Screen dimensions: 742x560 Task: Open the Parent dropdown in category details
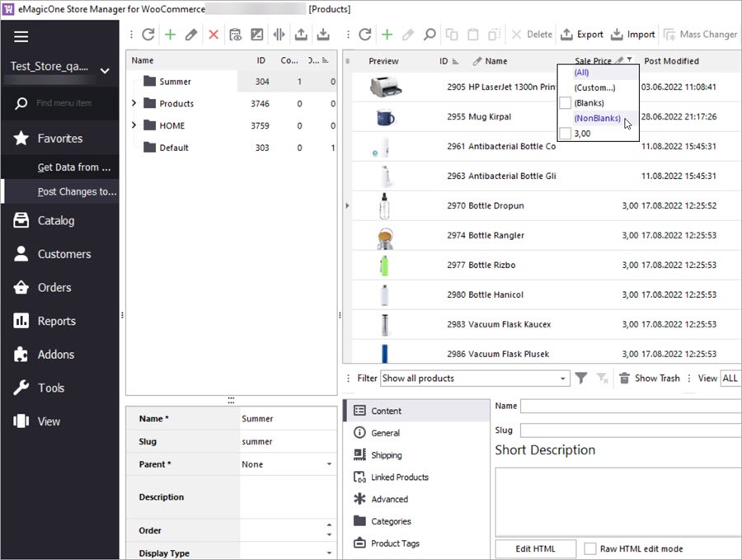click(329, 464)
